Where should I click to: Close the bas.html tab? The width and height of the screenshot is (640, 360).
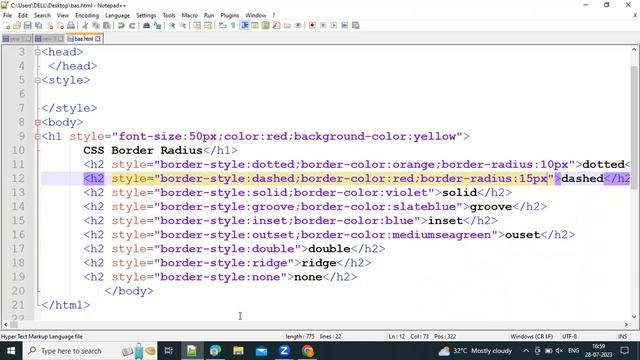(x=98, y=39)
